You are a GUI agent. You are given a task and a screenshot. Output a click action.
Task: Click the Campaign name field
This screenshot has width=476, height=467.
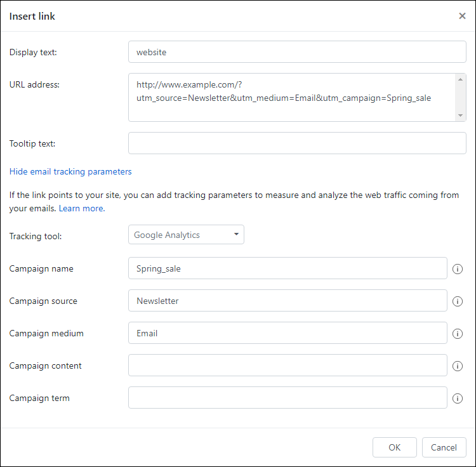tap(288, 268)
